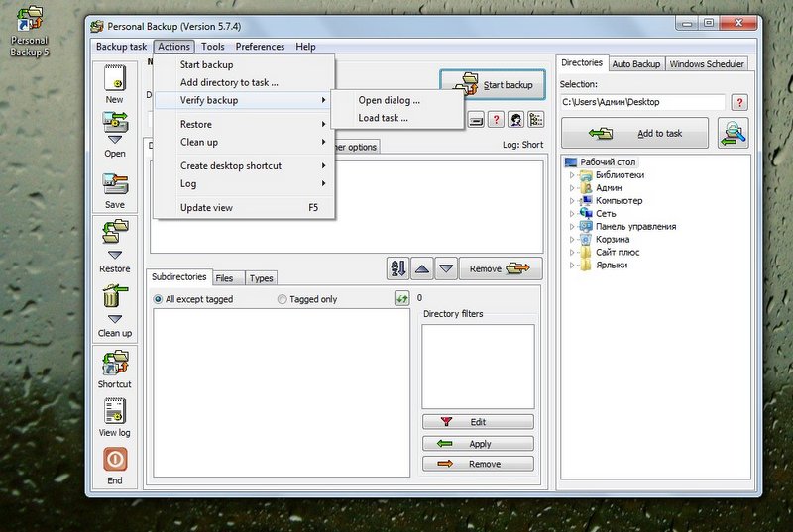Image resolution: width=793 pixels, height=532 pixels.
Task: Click the Save task icon
Action: tap(115, 184)
